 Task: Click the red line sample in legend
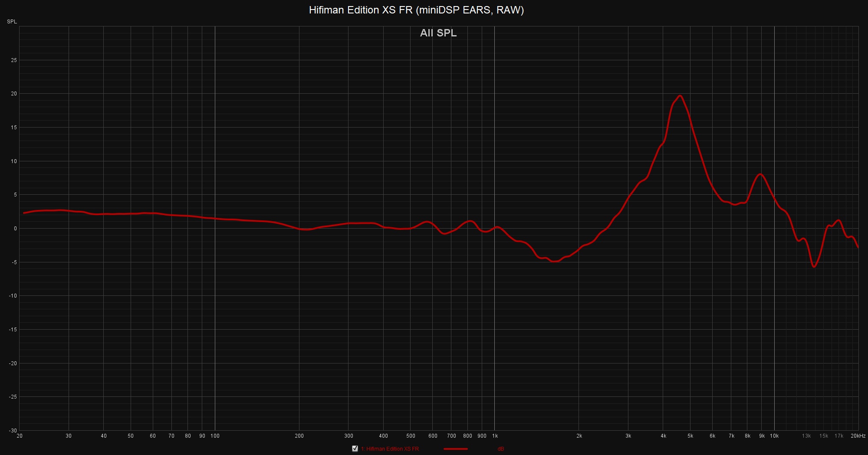coord(455,449)
